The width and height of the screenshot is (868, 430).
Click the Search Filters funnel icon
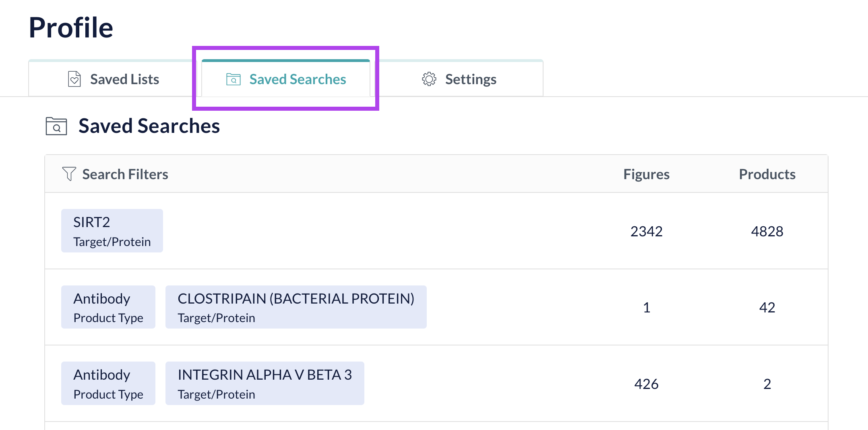click(x=69, y=174)
